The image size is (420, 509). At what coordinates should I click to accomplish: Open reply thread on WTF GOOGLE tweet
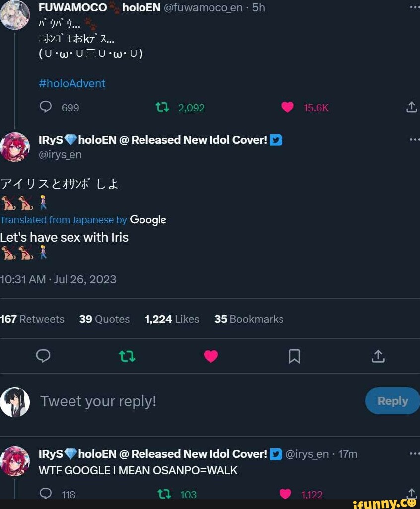coord(46,493)
